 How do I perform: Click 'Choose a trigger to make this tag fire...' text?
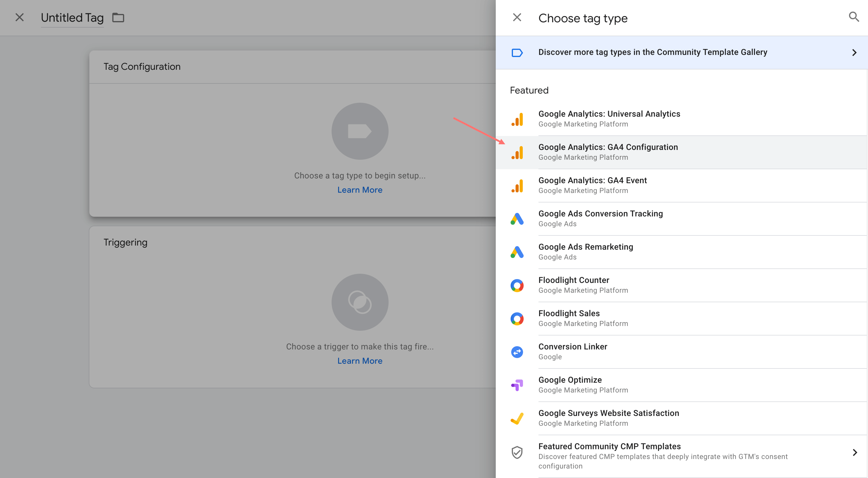[x=360, y=346]
